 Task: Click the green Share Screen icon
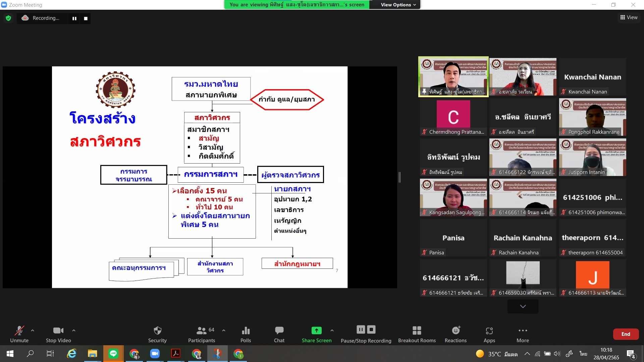point(316,331)
